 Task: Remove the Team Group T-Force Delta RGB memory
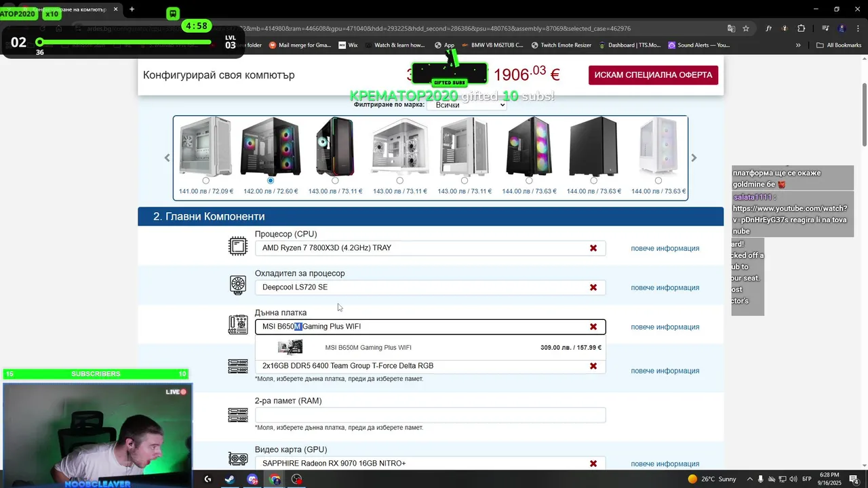pyautogui.click(x=593, y=366)
